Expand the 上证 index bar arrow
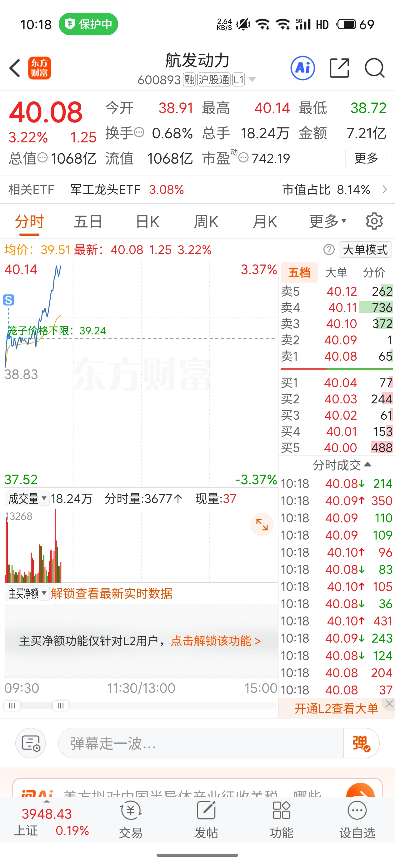The width and height of the screenshot is (395, 868). (47, 801)
